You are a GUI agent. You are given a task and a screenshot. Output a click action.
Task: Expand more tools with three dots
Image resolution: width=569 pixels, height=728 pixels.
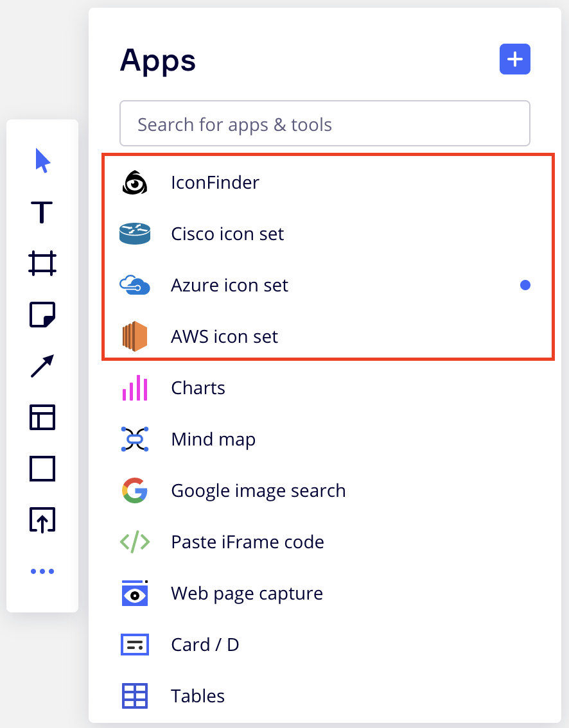(42, 571)
